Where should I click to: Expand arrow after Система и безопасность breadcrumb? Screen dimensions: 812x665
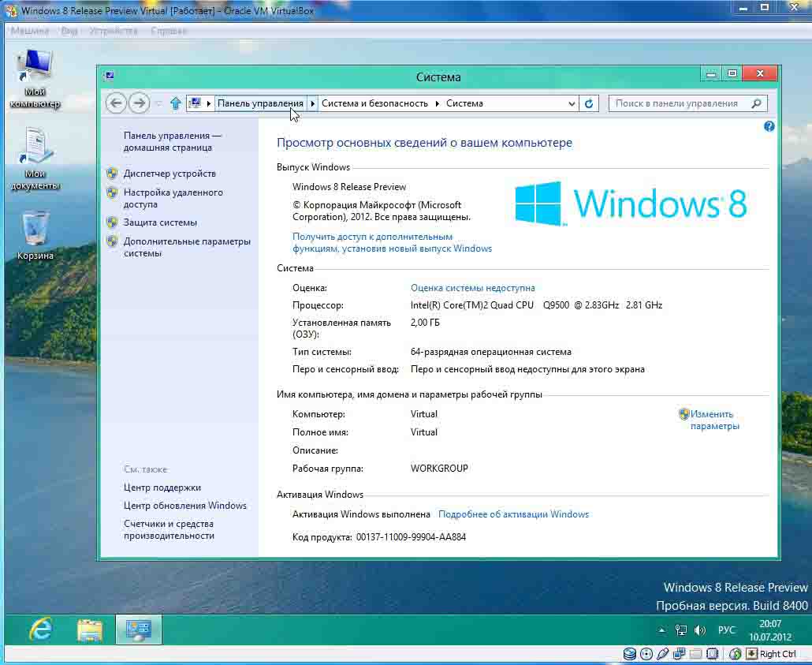tap(437, 103)
